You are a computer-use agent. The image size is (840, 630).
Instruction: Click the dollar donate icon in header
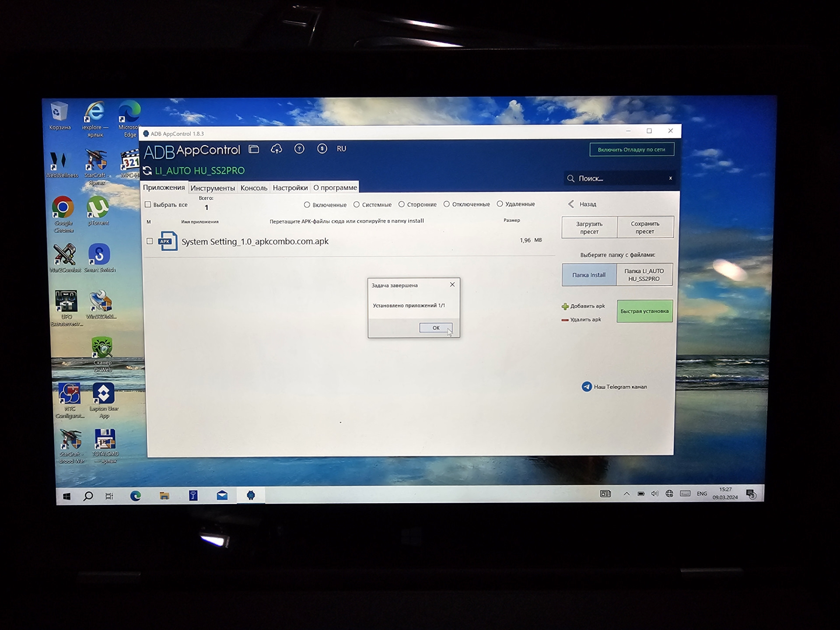click(x=322, y=149)
